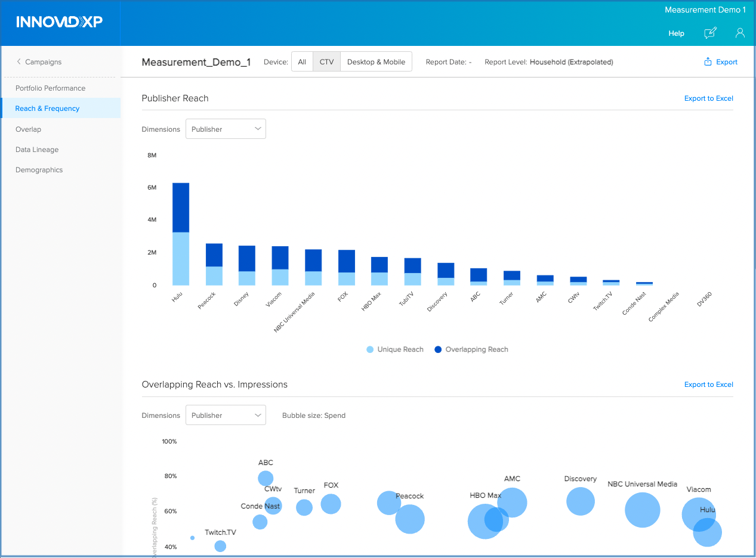
Task: Open the Overlap section
Action: pos(28,129)
